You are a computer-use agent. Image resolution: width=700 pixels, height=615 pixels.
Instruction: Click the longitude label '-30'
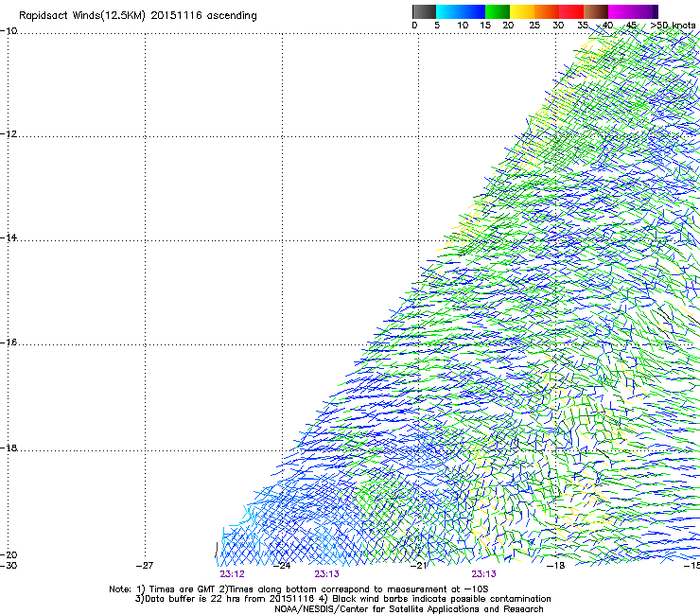coord(9,566)
